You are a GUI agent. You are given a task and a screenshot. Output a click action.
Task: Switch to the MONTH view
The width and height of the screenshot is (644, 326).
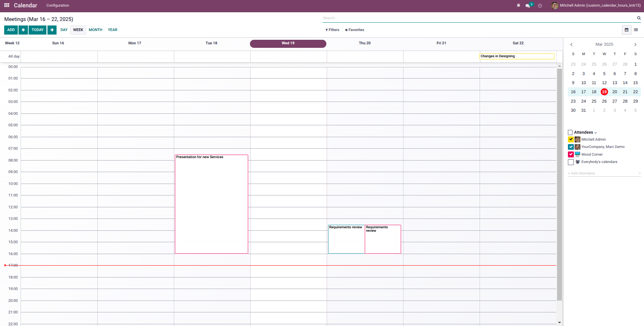pyautogui.click(x=95, y=30)
